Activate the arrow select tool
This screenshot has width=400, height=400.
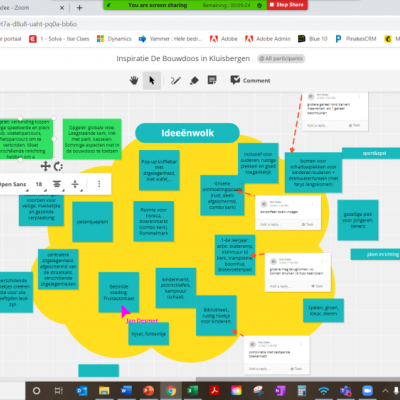coord(152,80)
